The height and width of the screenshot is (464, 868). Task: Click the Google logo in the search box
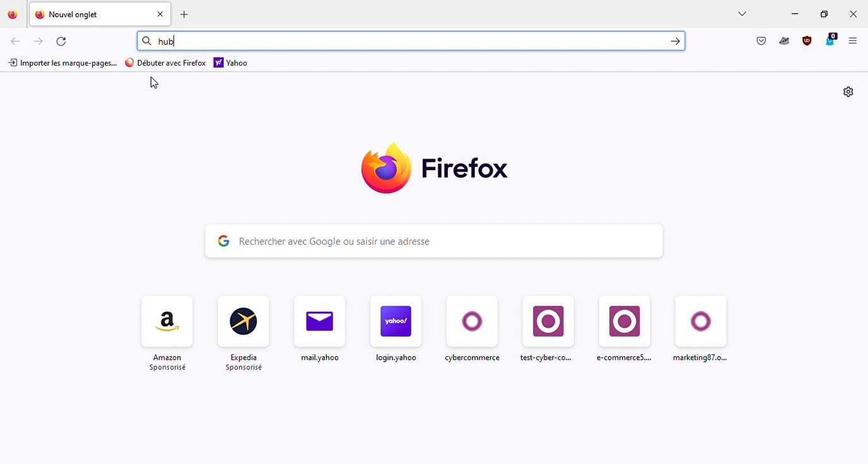[223, 241]
